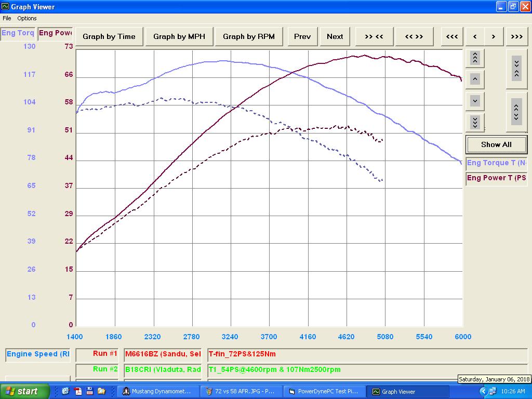Click the T-fin_72PS&125Nm description field
Image resolution: width=532 pixels, height=399 pixels.
(367, 354)
